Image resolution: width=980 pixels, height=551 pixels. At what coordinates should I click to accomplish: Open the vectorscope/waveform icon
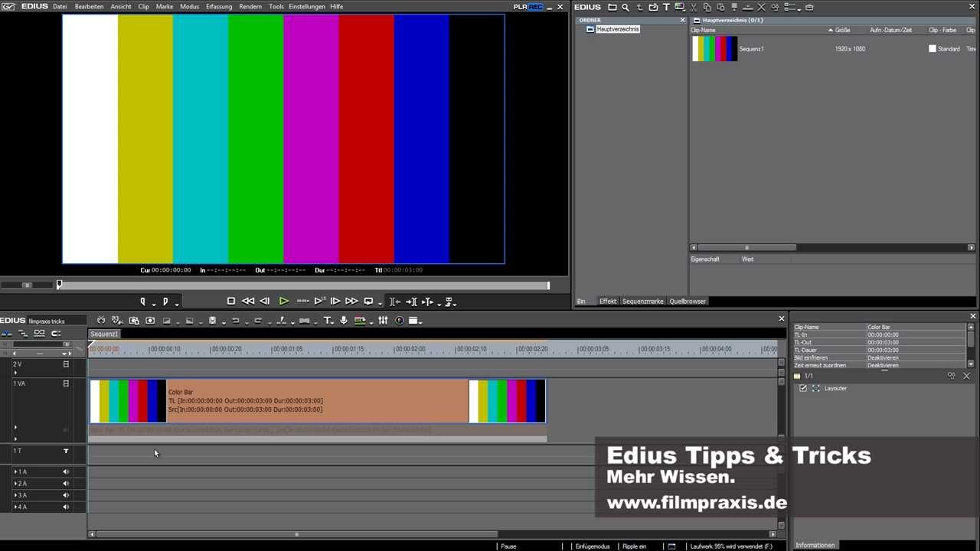(x=399, y=321)
